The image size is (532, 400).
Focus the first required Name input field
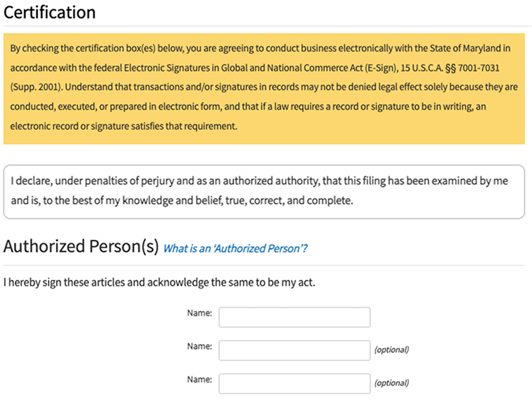294,317
